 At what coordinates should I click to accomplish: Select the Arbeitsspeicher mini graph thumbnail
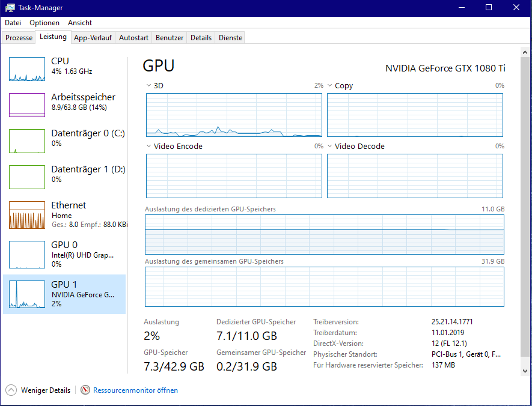point(27,105)
